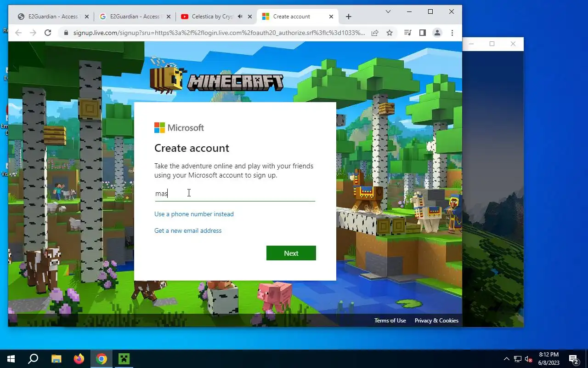Switch to the Celestica YouTube tab
This screenshot has height=368, width=588.
point(216,17)
